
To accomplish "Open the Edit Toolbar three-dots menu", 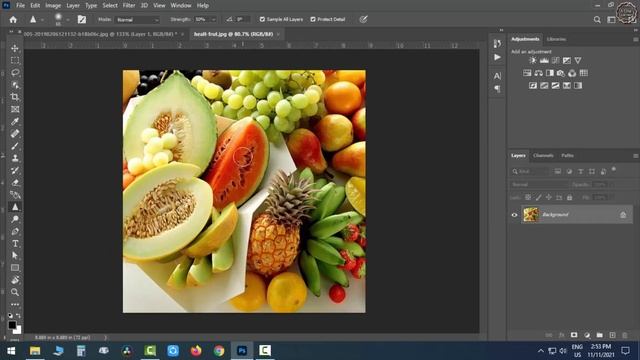I will [x=15, y=304].
